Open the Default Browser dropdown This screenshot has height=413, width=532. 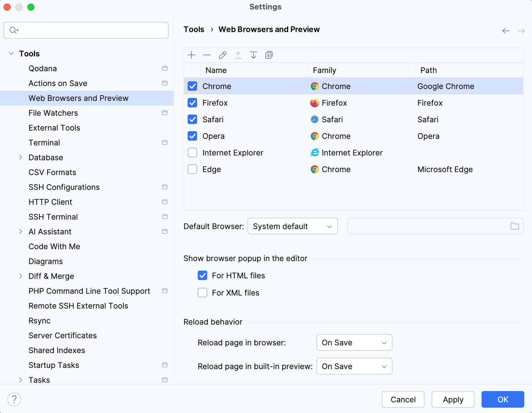[292, 226]
